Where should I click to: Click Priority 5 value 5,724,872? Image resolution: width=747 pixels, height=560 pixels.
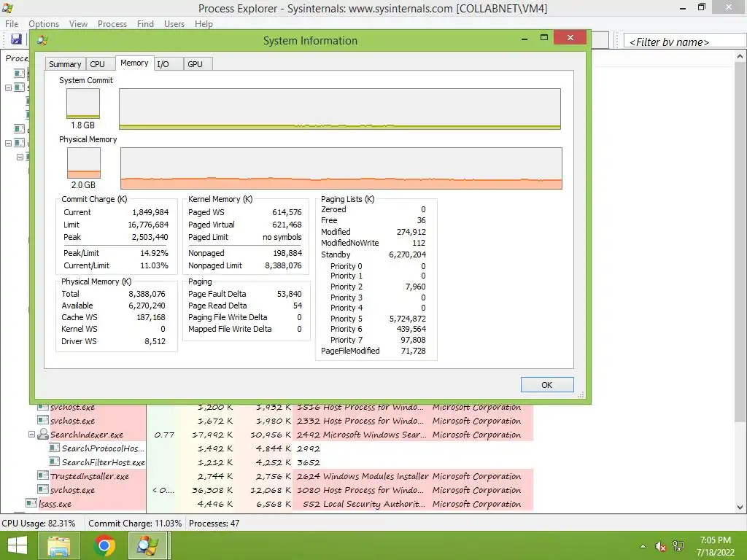pos(407,319)
